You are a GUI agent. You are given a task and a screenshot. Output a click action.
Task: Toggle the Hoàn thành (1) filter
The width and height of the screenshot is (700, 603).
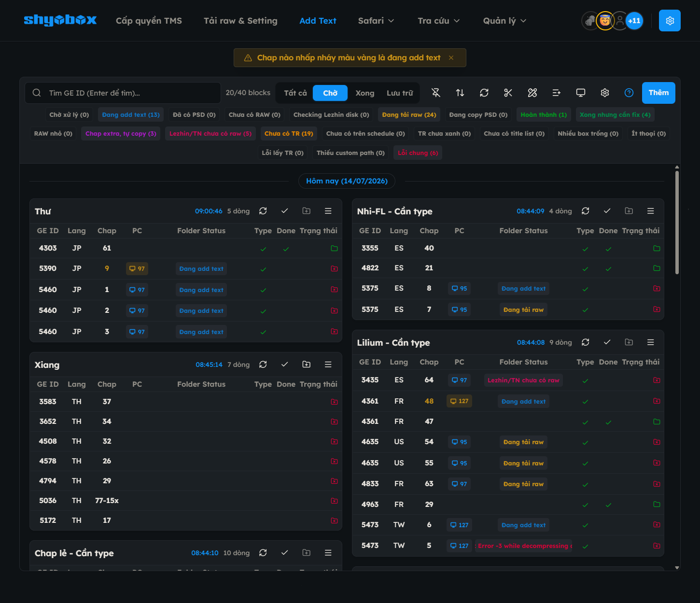pyautogui.click(x=544, y=115)
